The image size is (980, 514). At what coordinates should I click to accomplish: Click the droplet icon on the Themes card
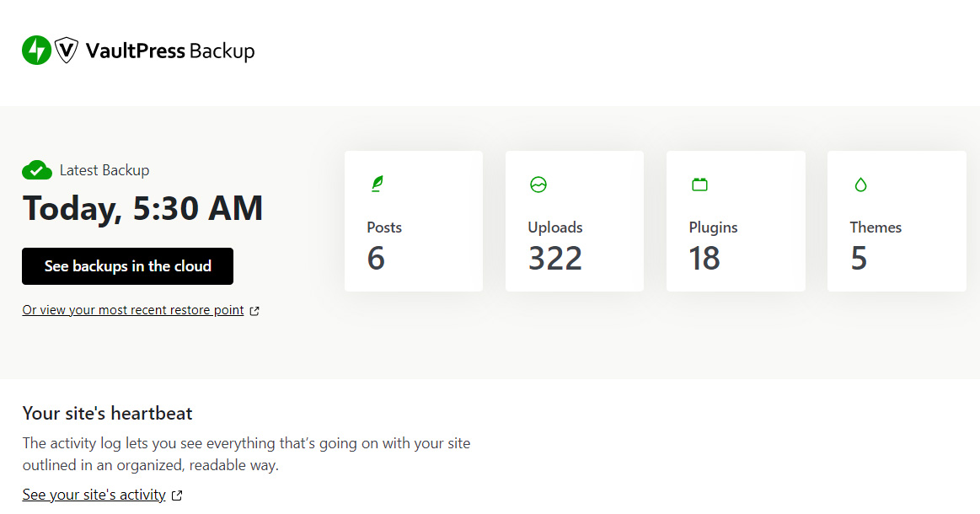point(860,184)
